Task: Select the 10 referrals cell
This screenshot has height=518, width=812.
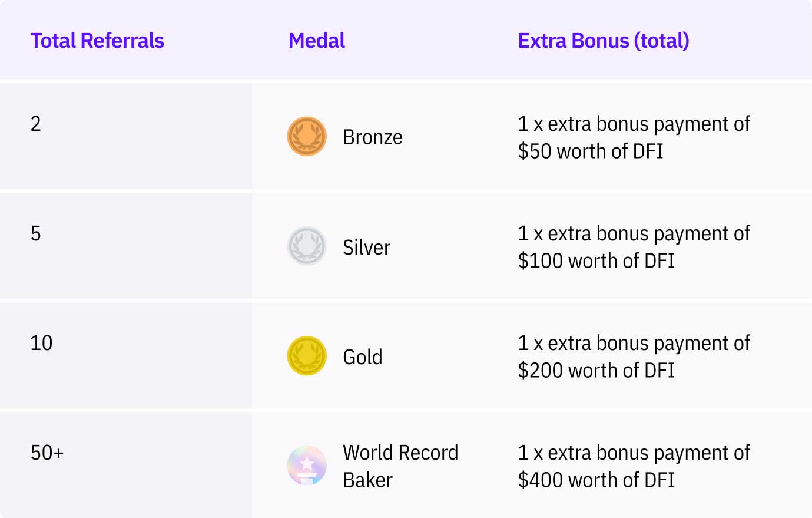Action: tap(126, 355)
